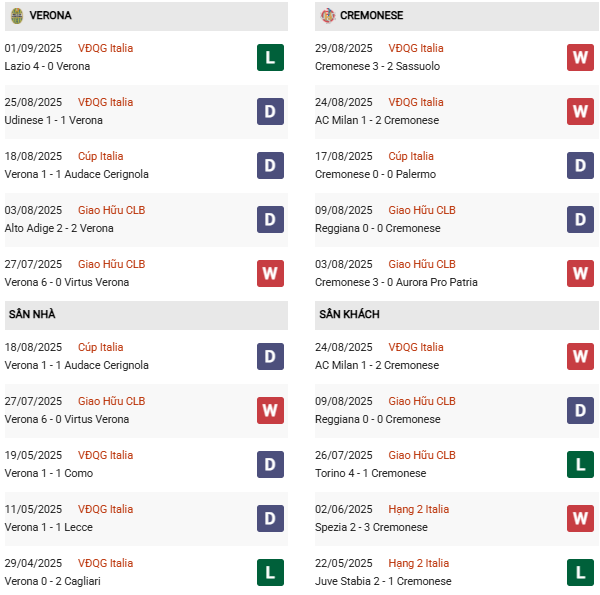This screenshot has height=595, width=600.
Task: Click the Cremonese club crest icon
Action: (x=327, y=16)
